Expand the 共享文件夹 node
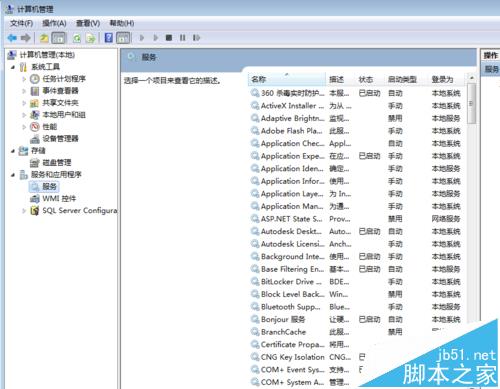500x389 pixels. 24,103
